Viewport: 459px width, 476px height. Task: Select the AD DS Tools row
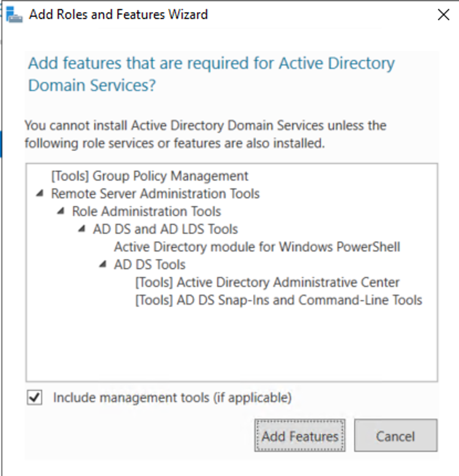point(149,264)
